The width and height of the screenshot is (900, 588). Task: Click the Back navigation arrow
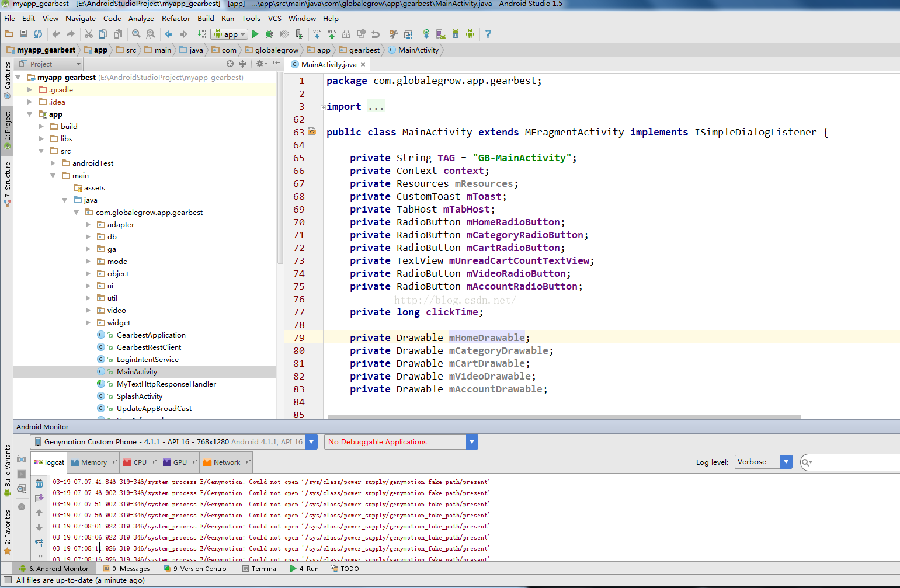click(x=169, y=34)
